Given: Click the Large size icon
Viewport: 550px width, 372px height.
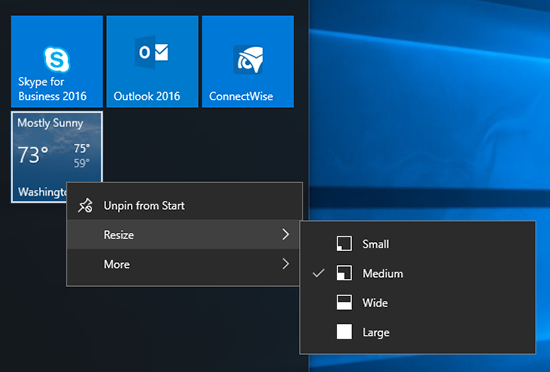Looking at the screenshot, I should 344,332.
